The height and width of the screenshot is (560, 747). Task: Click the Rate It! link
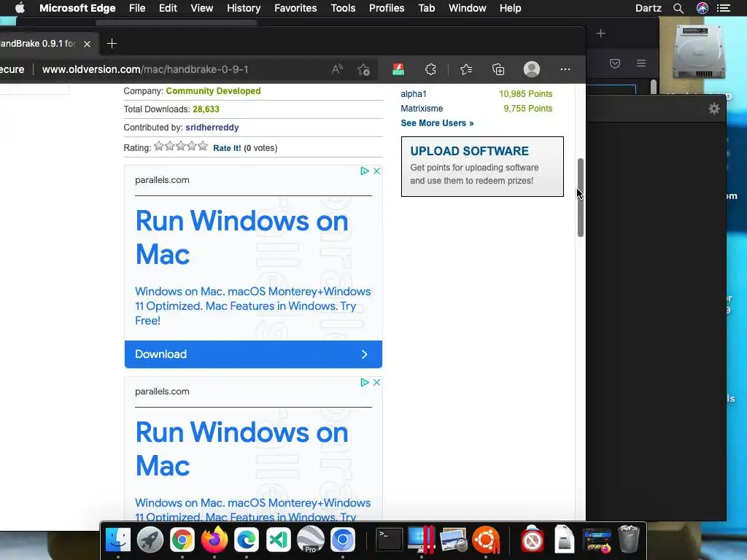pyautogui.click(x=227, y=148)
